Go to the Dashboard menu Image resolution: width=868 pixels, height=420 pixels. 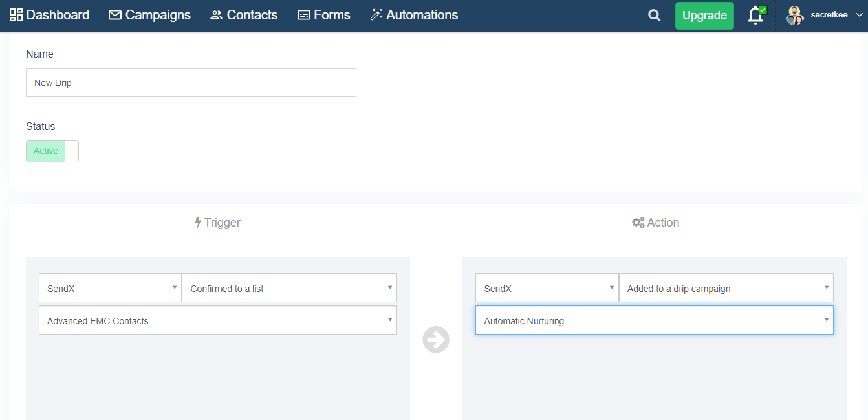click(49, 15)
